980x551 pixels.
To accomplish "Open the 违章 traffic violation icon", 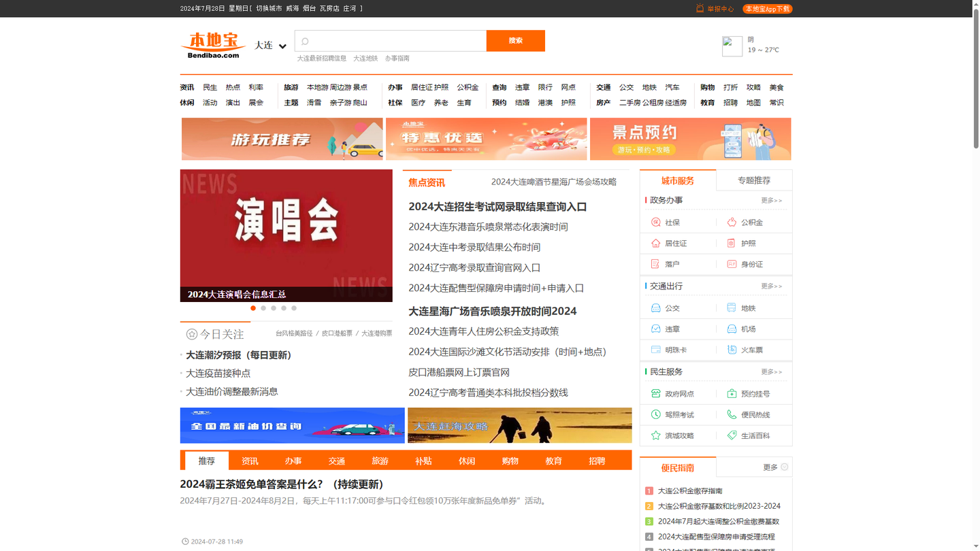I will (656, 329).
